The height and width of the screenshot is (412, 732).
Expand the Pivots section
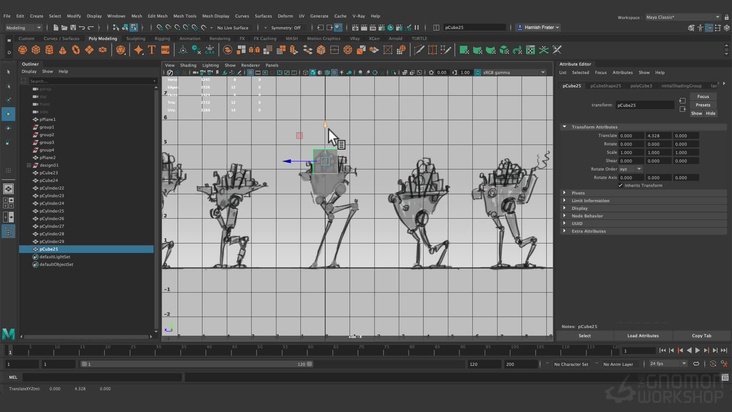pyautogui.click(x=565, y=193)
